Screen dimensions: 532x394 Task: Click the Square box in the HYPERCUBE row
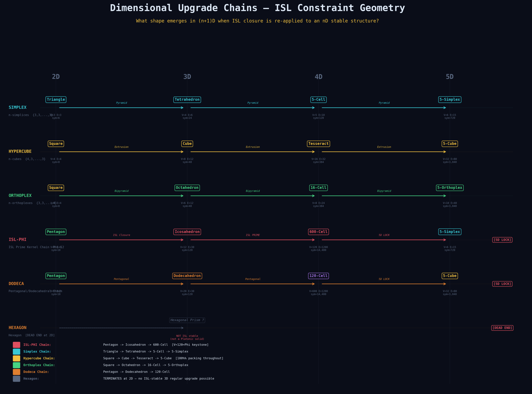(56, 144)
